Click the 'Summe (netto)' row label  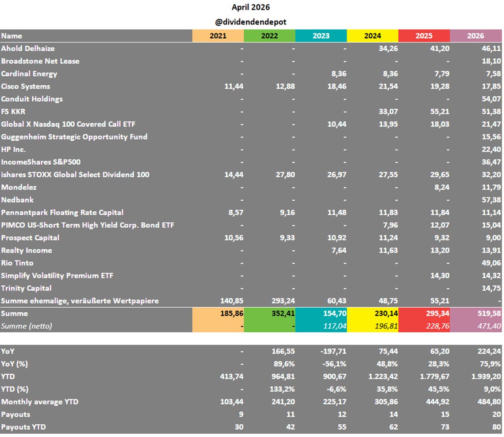26,326
